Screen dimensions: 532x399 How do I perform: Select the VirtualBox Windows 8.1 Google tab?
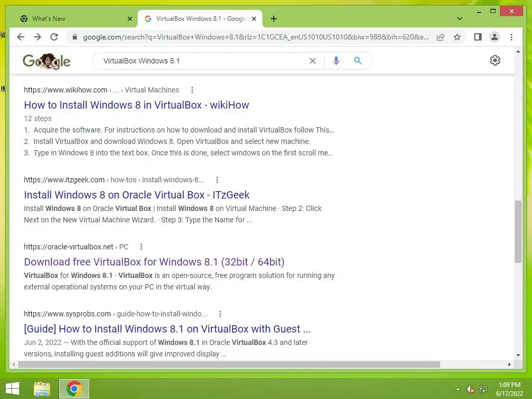pos(200,19)
